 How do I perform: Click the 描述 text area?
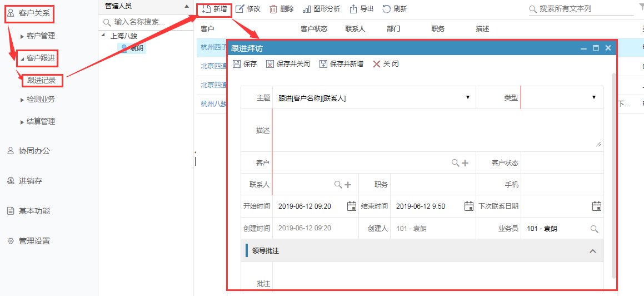pos(436,130)
